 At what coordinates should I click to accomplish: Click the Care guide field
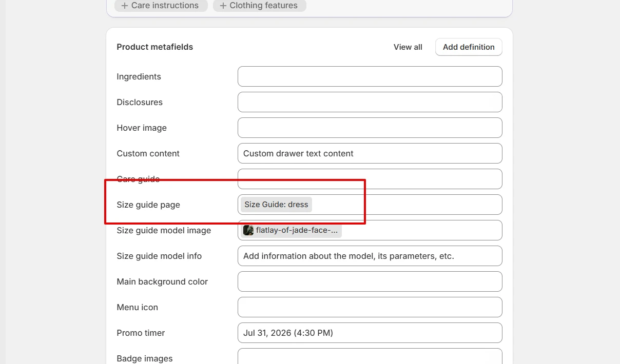(x=370, y=179)
